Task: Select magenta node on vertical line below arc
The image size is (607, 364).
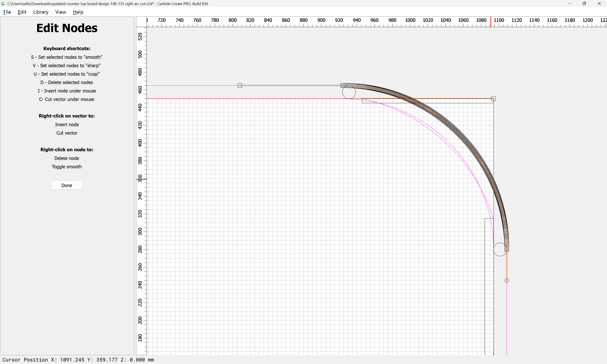Action: (493, 271)
